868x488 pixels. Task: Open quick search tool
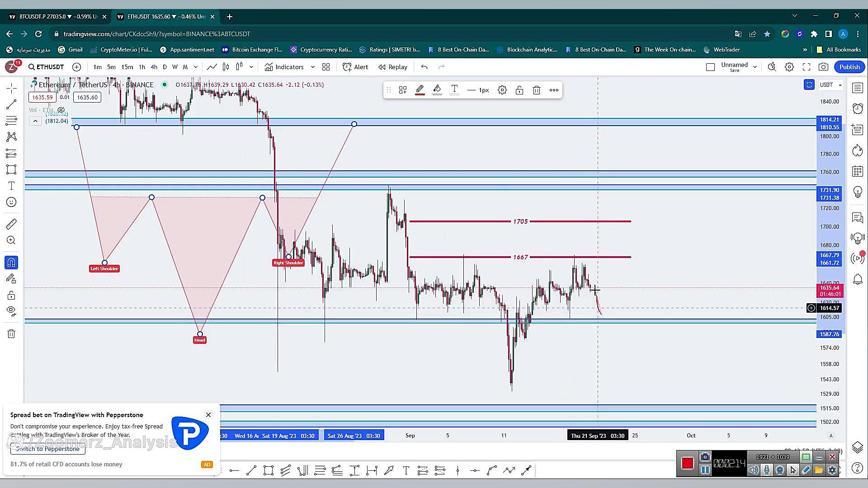pyautogui.click(x=772, y=67)
